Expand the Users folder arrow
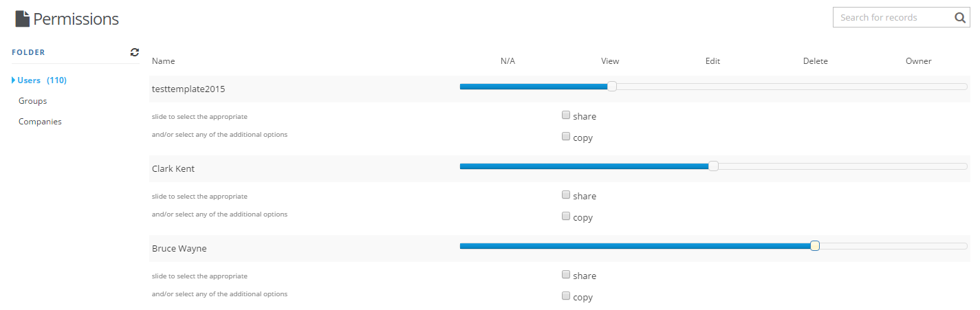The width and height of the screenshot is (980, 310). coord(14,80)
